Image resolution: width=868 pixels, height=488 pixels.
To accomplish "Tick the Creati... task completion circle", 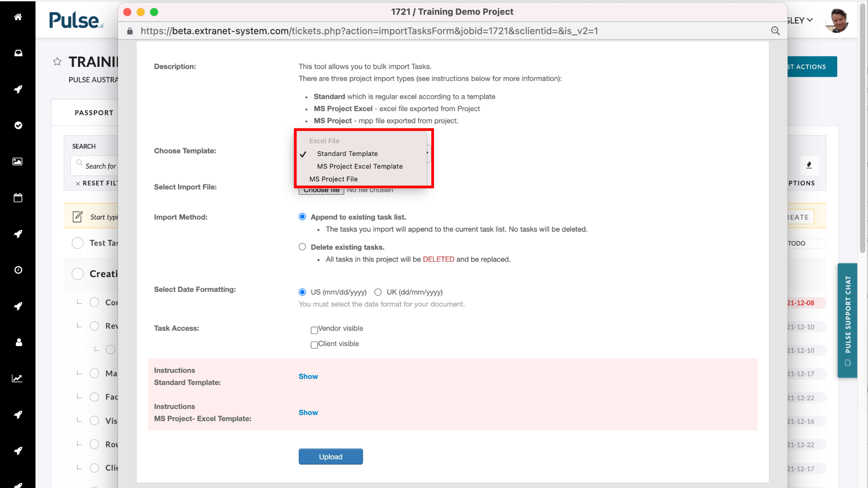I will [78, 274].
